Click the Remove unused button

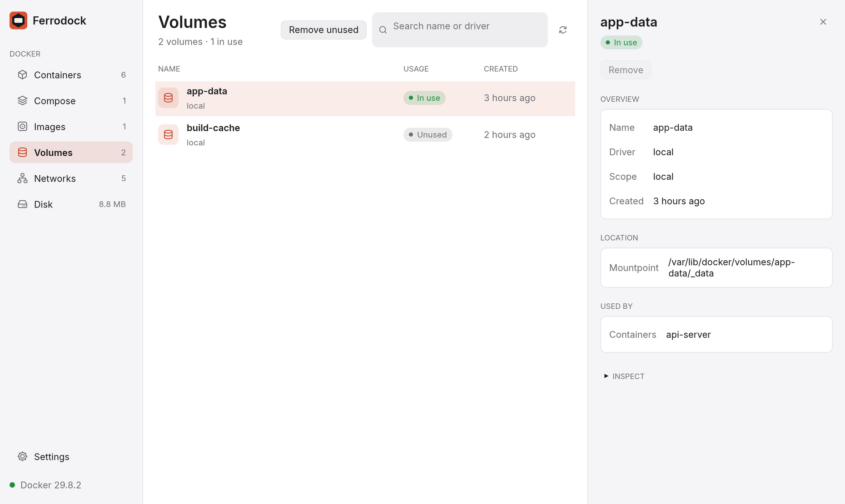323,30
